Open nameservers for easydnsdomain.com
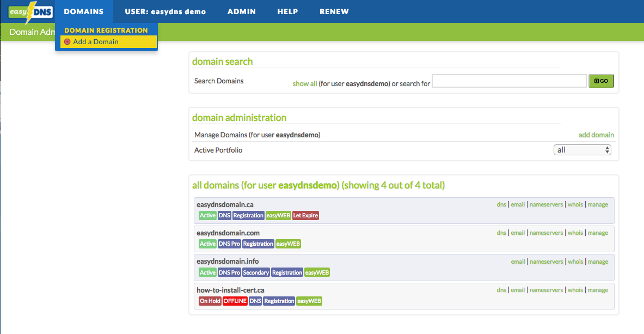This screenshot has width=644, height=334. pyautogui.click(x=546, y=233)
